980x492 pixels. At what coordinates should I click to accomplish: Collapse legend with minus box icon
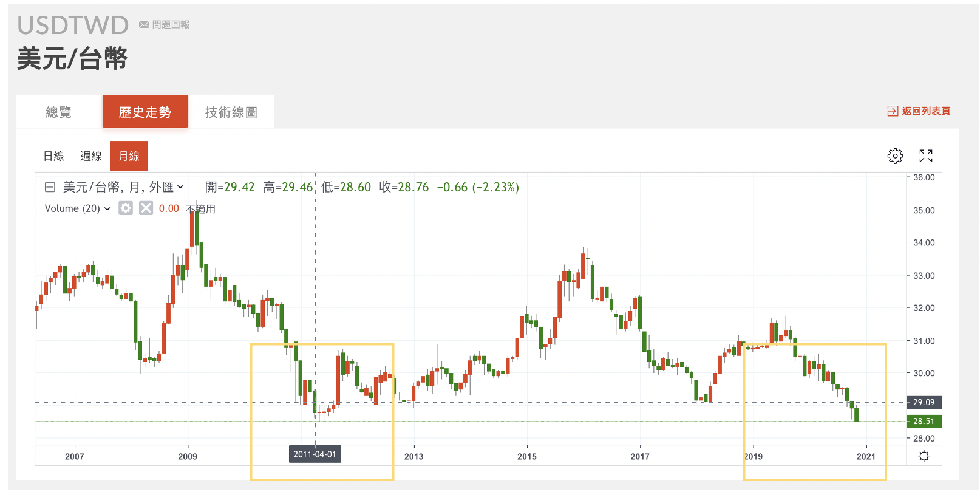pos(50,187)
